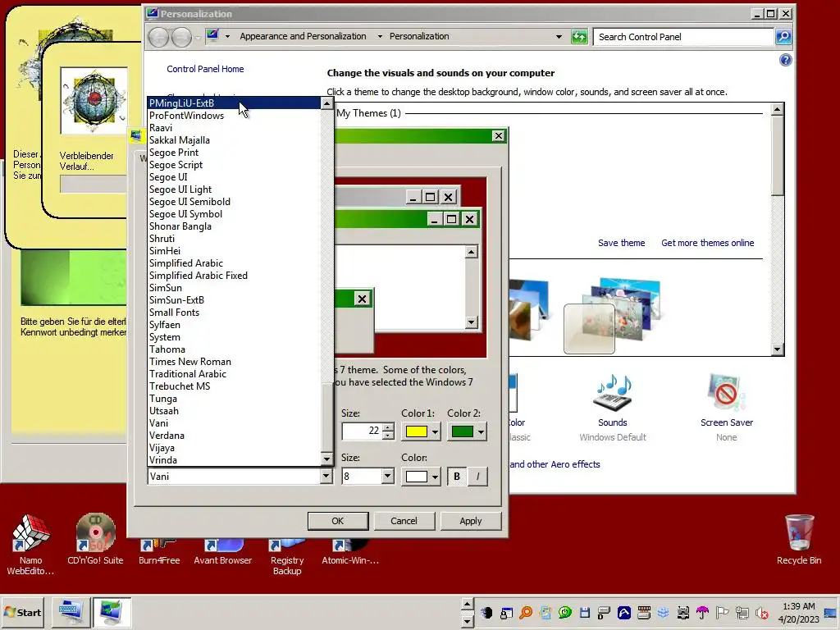
Task: Open Burn4Free desktop shortcut
Action: click(x=159, y=552)
